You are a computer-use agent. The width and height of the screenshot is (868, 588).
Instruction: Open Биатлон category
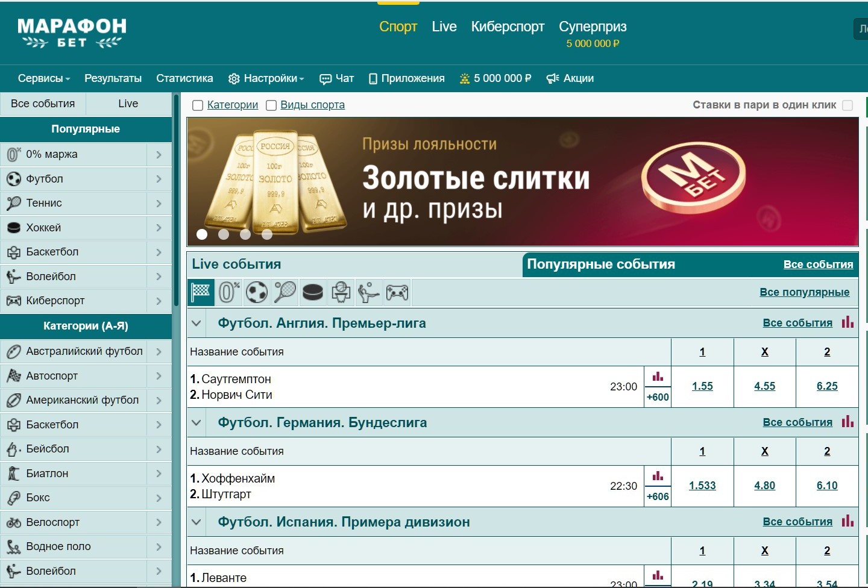(x=74, y=474)
